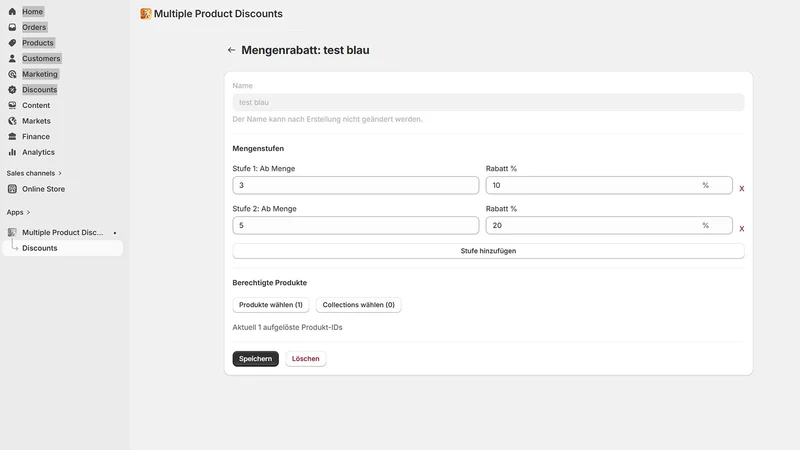The image size is (800, 450).
Task: Click the Online Store icon
Action: click(12, 189)
